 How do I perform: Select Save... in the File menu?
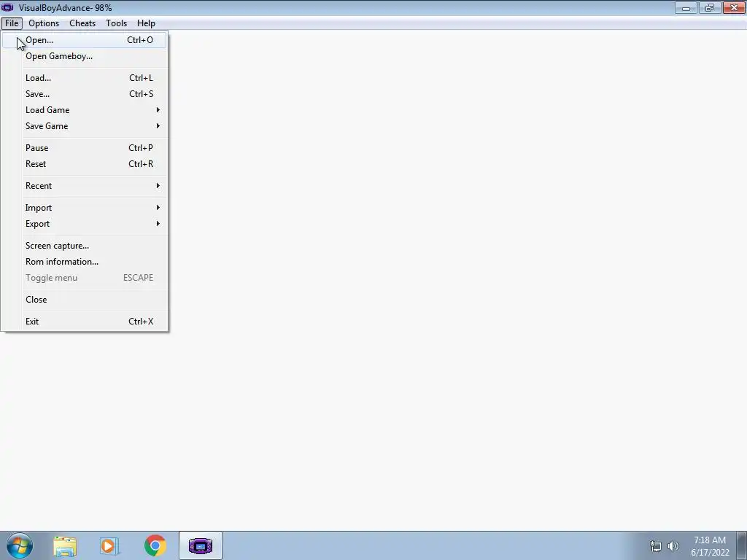[x=85, y=94]
